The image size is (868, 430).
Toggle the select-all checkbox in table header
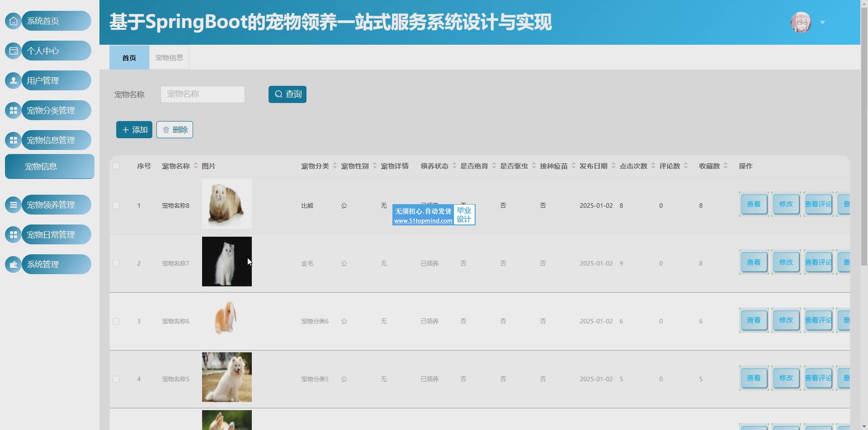pyautogui.click(x=116, y=166)
